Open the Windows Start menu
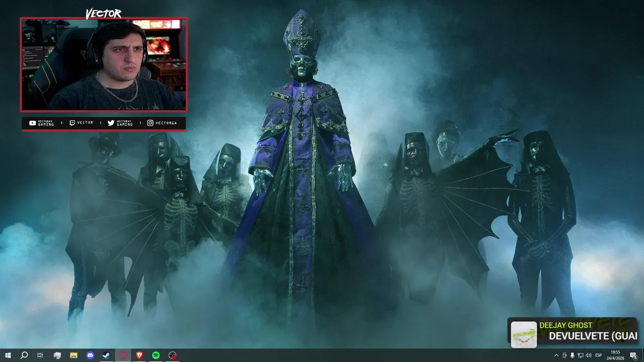Image resolution: width=644 pixels, height=362 pixels. [x=8, y=355]
